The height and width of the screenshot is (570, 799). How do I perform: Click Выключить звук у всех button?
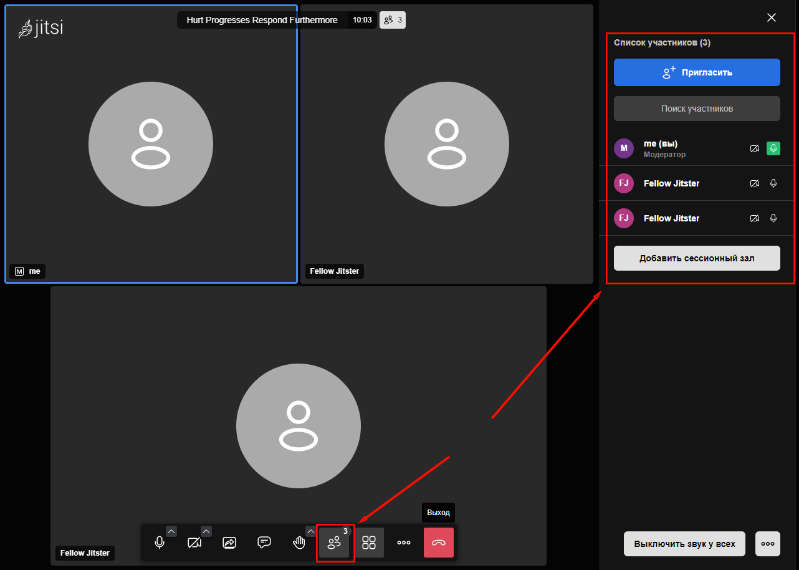pos(684,544)
